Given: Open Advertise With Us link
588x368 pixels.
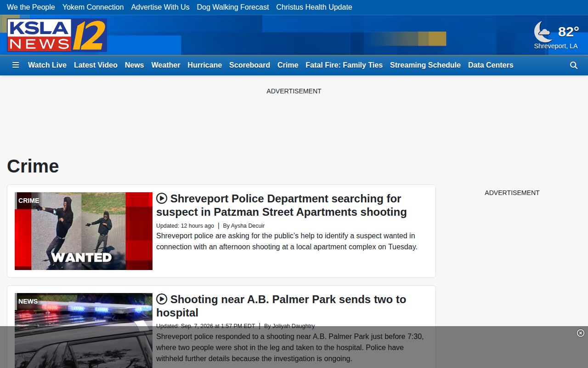Looking at the screenshot, I should 160,7.
